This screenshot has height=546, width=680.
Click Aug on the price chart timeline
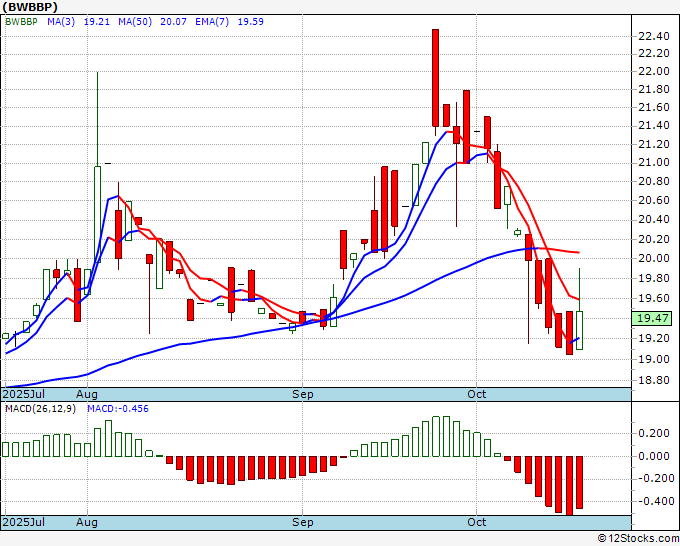(87, 394)
